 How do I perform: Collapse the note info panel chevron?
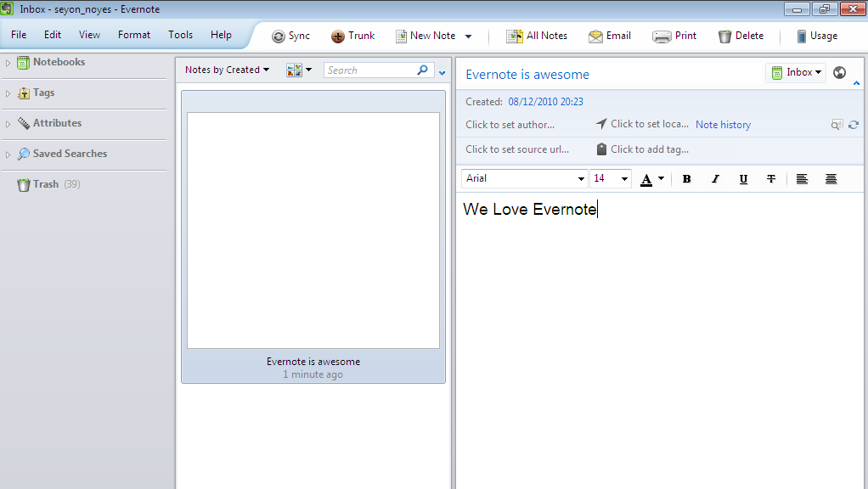tap(856, 83)
